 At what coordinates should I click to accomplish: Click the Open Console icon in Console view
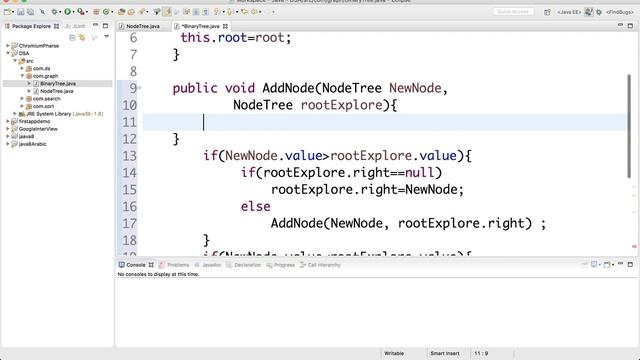tap(607, 264)
